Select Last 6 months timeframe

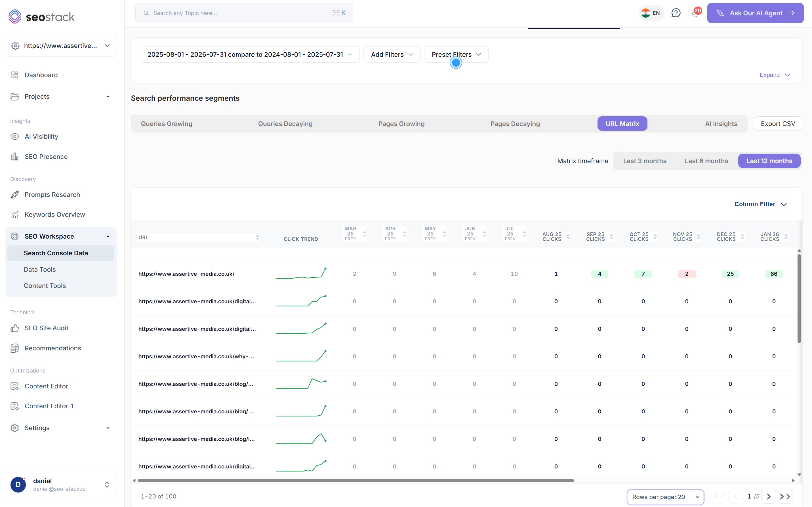coord(706,161)
